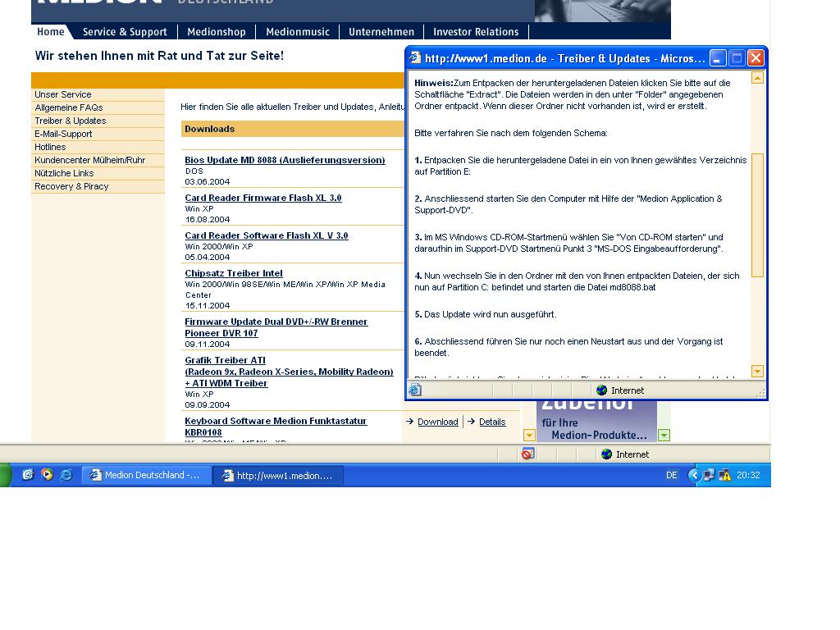Viewport: 840px width, 630px height.
Task: Click step 5 'Das Update wird nun ausgeführt'
Action: 486,314
